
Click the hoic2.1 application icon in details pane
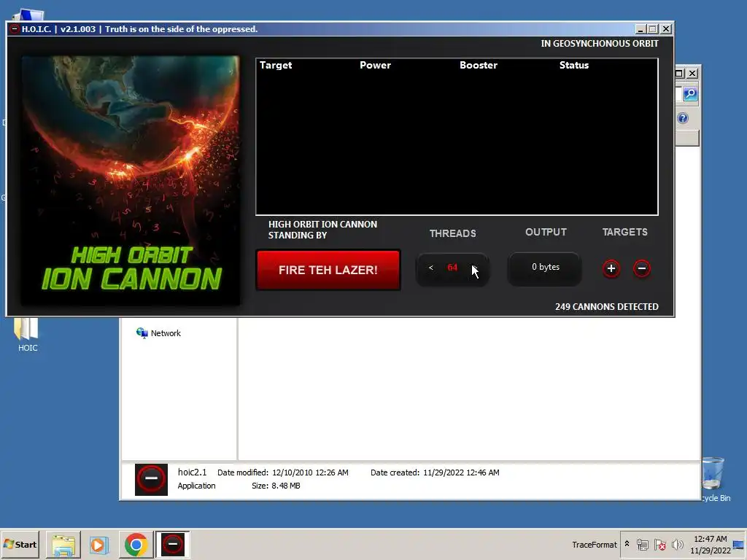(151, 480)
